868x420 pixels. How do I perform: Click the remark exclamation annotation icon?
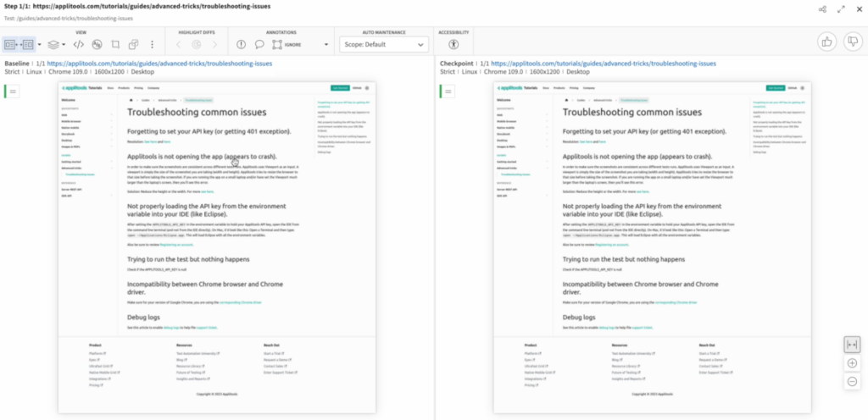[241, 44]
